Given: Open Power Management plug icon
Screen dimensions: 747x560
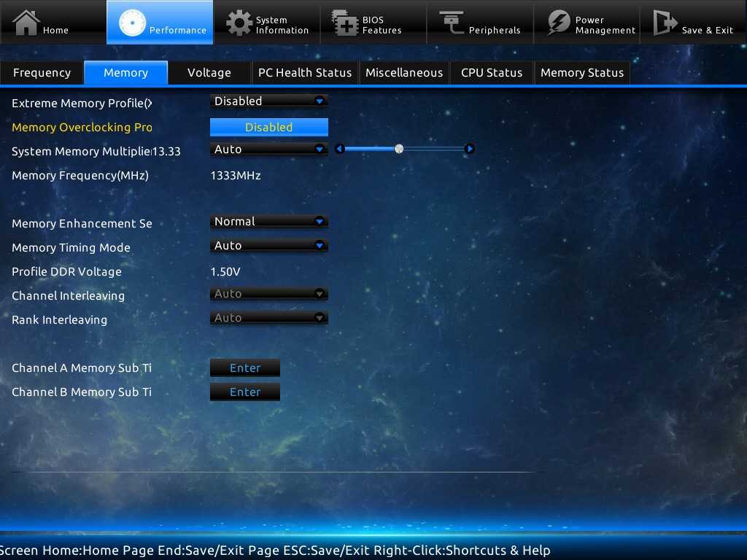Looking at the screenshot, I should [559, 23].
